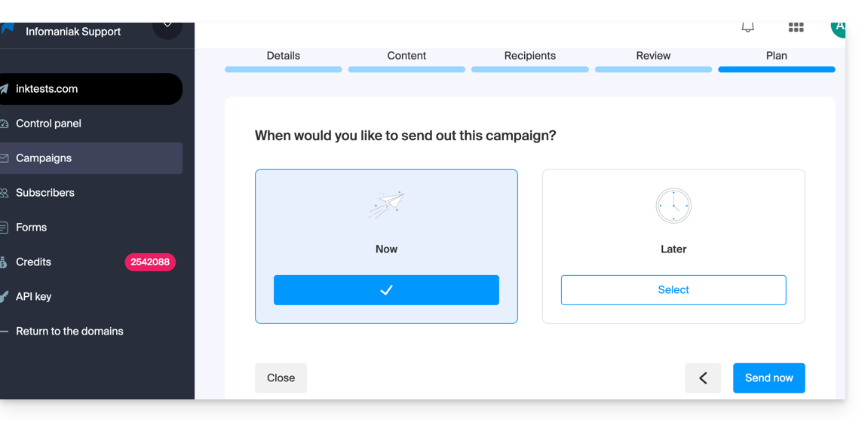Return to the domains link
This screenshot has height=422, width=868.
pyautogui.click(x=69, y=332)
